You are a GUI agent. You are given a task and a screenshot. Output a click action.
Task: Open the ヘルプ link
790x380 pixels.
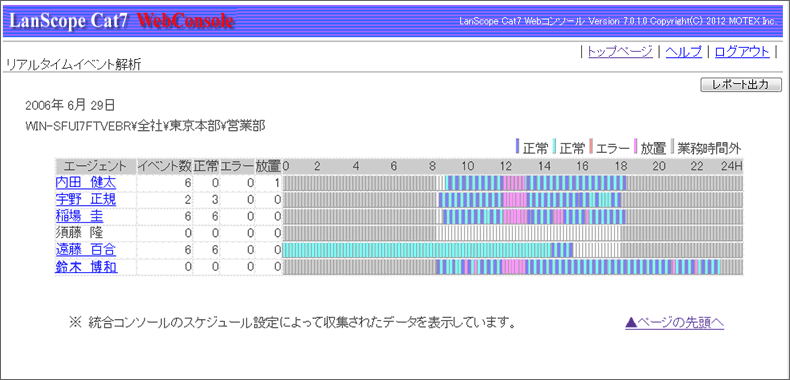tap(684, 51)
